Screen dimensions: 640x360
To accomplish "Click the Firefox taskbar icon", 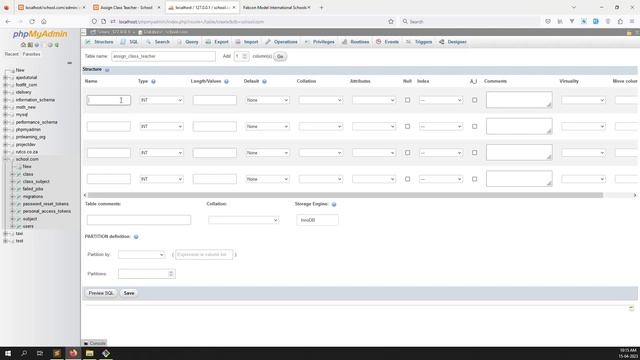I will pyautogui.click(x=73, y=353).
